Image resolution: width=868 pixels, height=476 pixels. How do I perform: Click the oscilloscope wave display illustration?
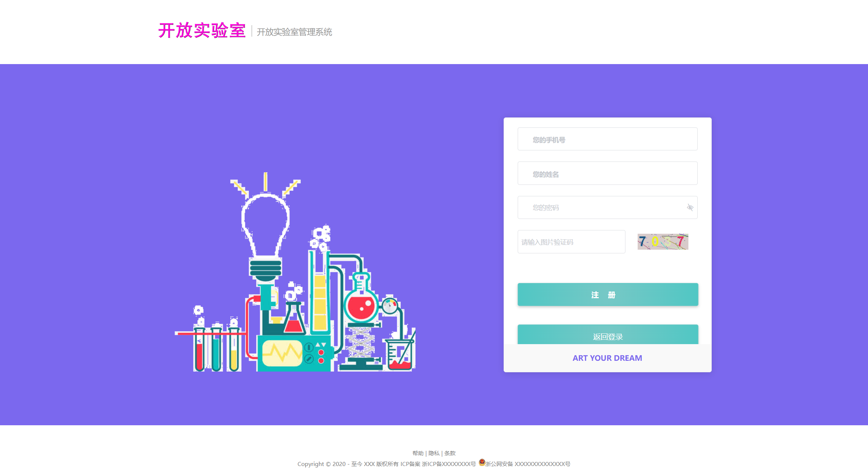pyautogui.click(x=283, y=353)
